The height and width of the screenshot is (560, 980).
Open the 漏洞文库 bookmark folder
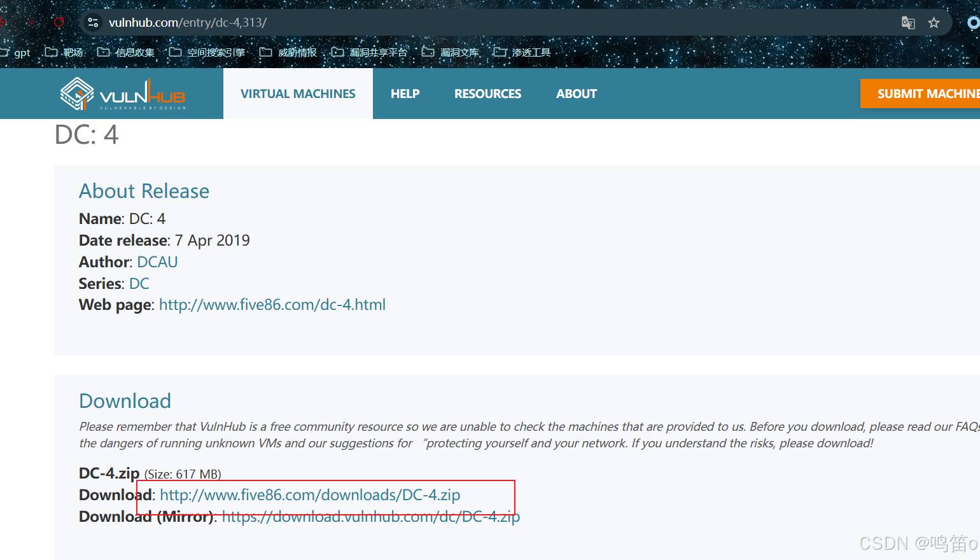[x=451, y=52]
